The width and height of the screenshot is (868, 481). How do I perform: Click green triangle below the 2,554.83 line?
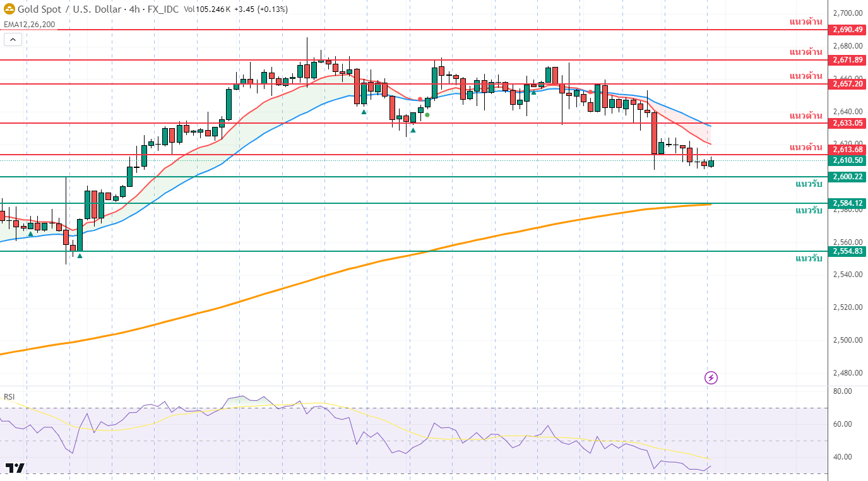click(80, 256)
